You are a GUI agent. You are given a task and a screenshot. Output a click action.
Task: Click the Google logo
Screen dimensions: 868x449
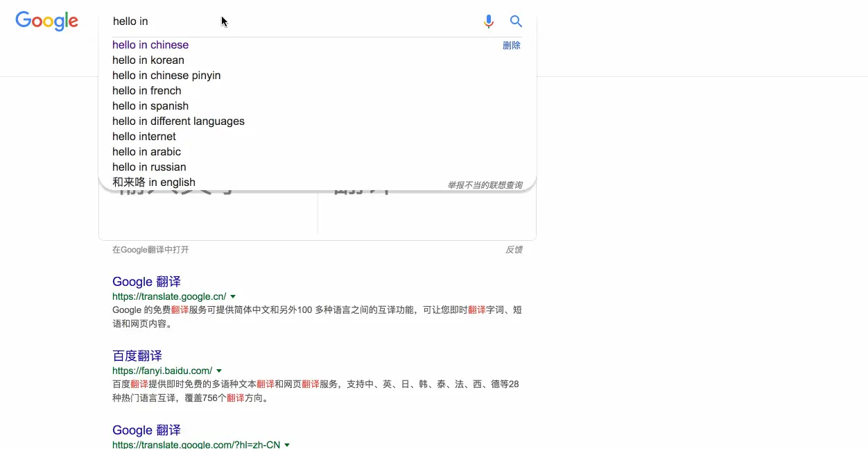click(x=46, y=21)
